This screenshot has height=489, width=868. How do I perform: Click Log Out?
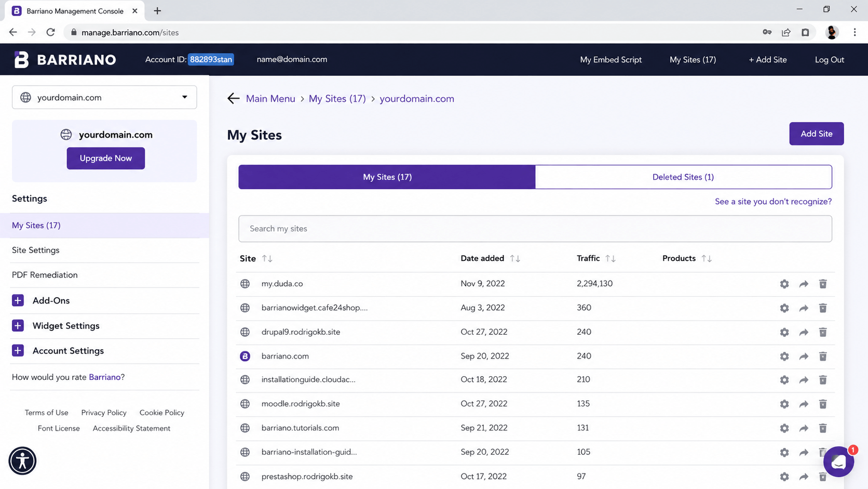[x=829, y=60]
